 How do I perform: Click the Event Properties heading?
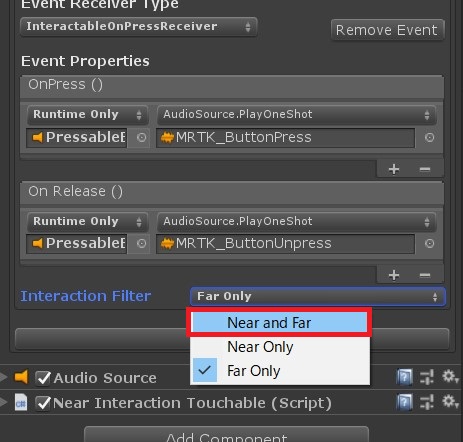85,61
